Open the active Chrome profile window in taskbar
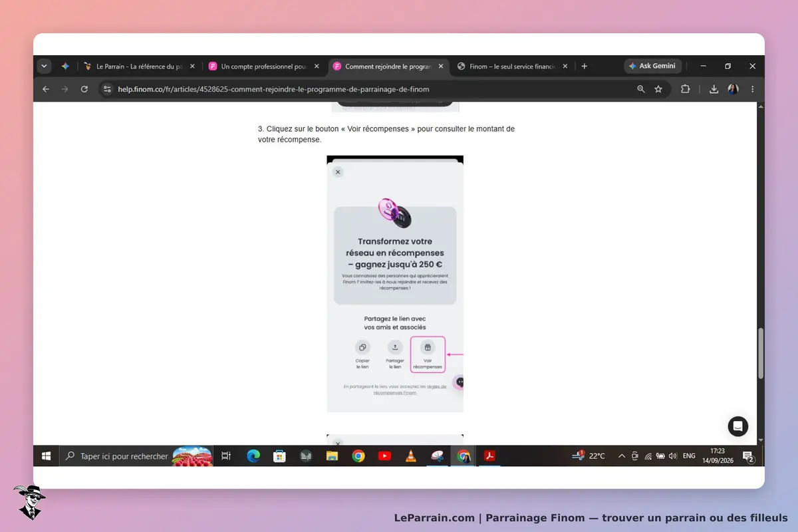Viewport: 798px width, 532px height. pos(464,456)
